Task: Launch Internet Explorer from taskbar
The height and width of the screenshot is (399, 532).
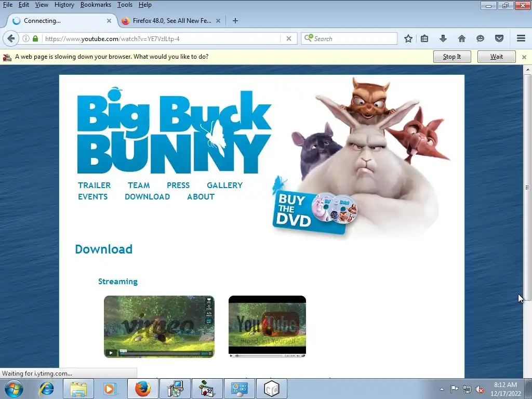Action: click(46, 389)
